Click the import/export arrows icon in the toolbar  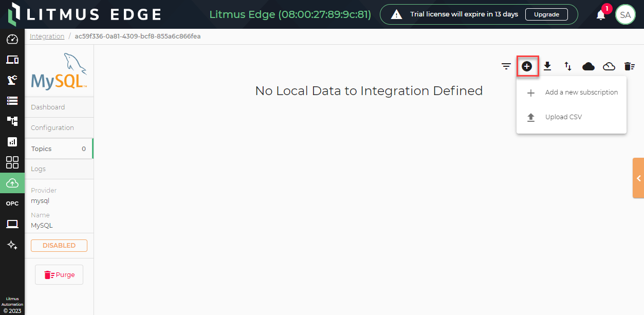[x=567, y=66]
